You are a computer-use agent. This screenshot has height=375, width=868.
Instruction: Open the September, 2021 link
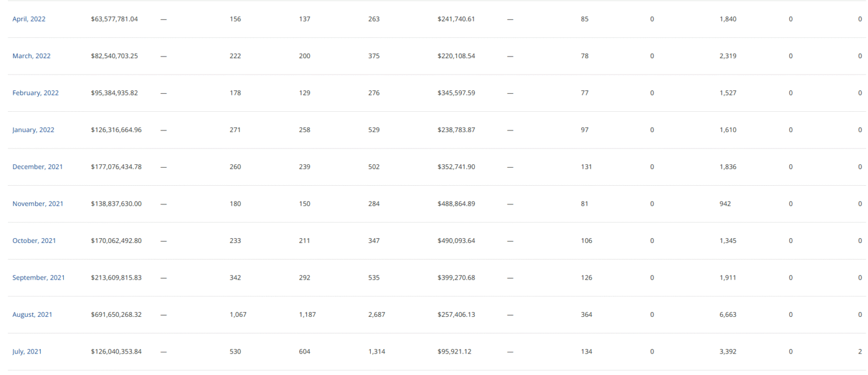click(x=38, y=278)
